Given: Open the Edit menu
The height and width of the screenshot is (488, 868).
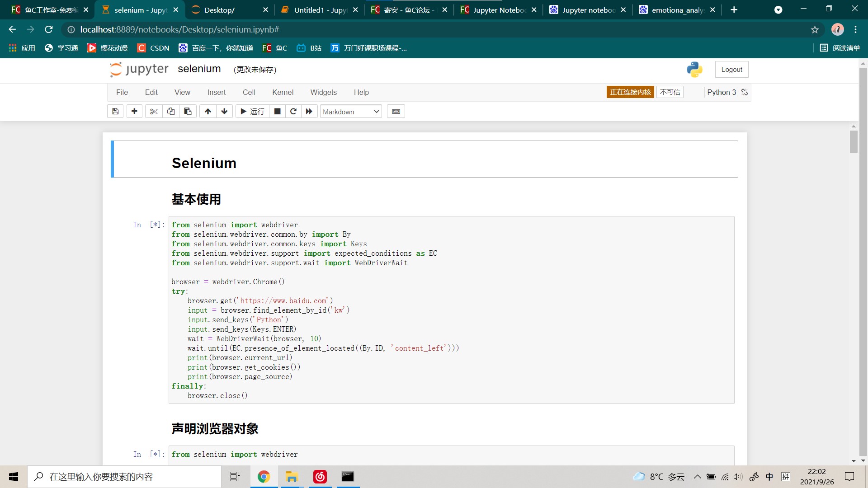Looking at the screenshot, I should point(151,92).
